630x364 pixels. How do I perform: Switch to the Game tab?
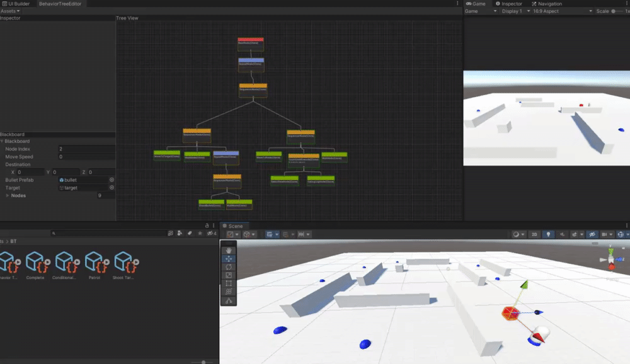point(476,4)
